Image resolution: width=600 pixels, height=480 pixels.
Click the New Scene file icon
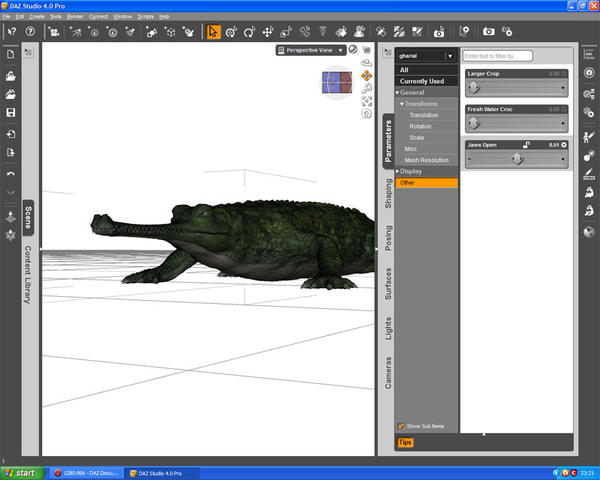[10, 55]
